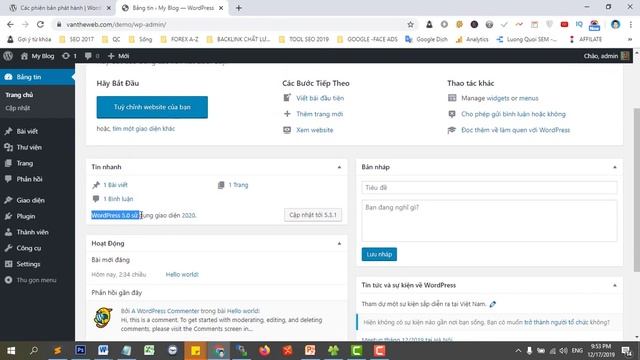This screenshot has height=360, width=640.
Task: Focus the Bạn đang nghĩ gì textarea
Action: pyautogui.click(x=489, y=220)
